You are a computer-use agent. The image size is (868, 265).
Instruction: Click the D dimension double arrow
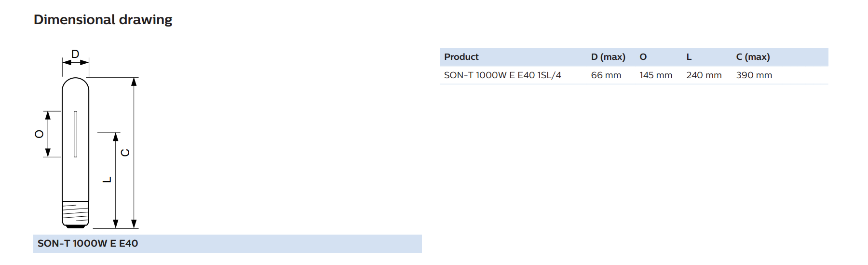pyautogui.click(x=75, y=62)
